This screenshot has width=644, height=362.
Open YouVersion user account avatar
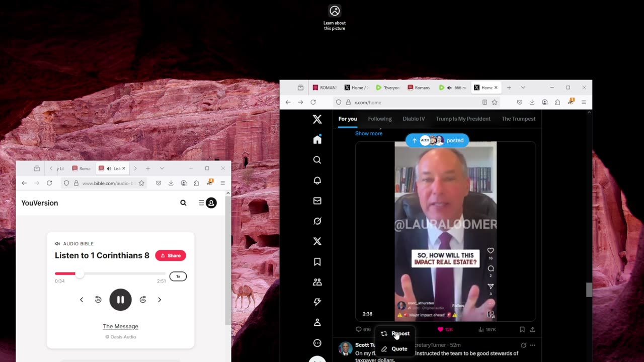point(211,203)
